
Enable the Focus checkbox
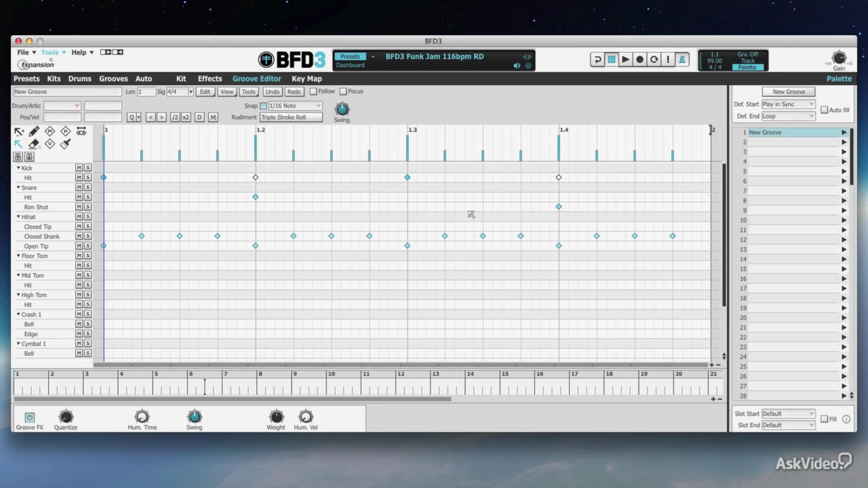[343, 92]
